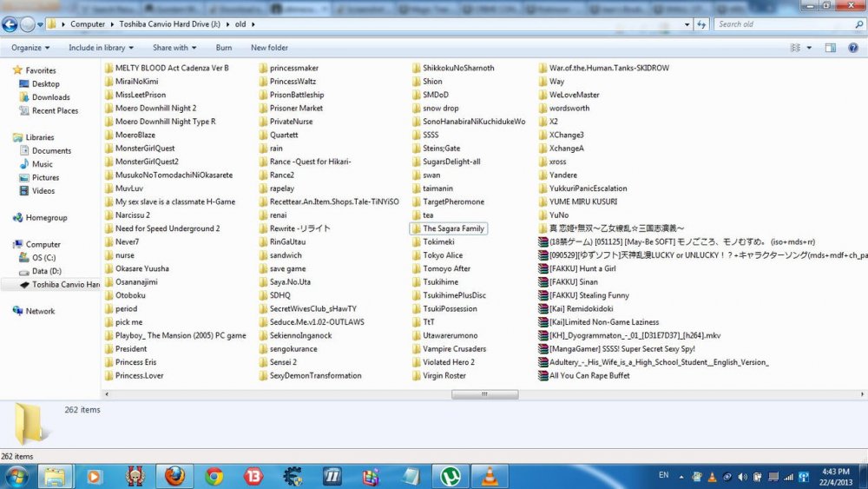Image resolution: width=868 pixels, height=489 pixels.
Task: Click the horizontal scrollbar thumb
Action: (x=484, y=394)
